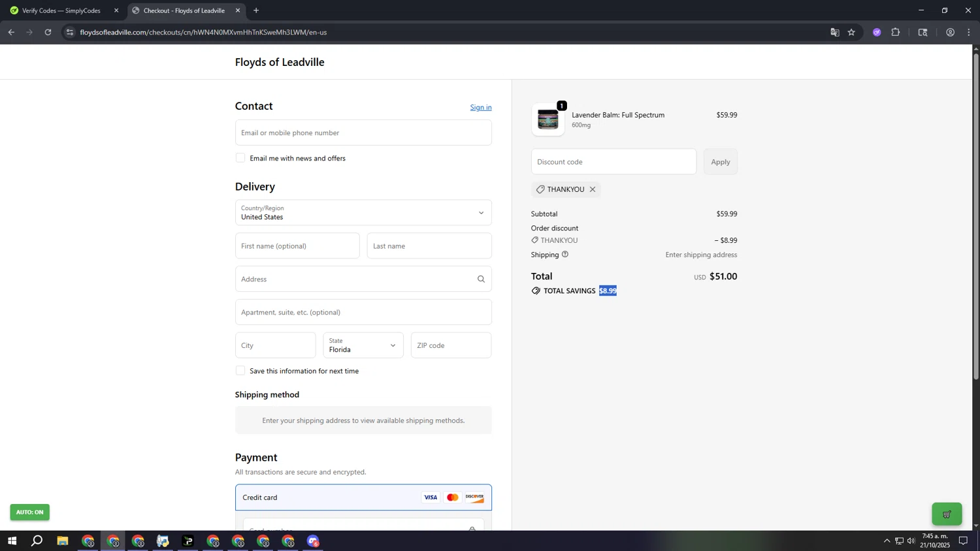
Task: Open the black P app icon in the taskbar
Action: pos(188,541)
